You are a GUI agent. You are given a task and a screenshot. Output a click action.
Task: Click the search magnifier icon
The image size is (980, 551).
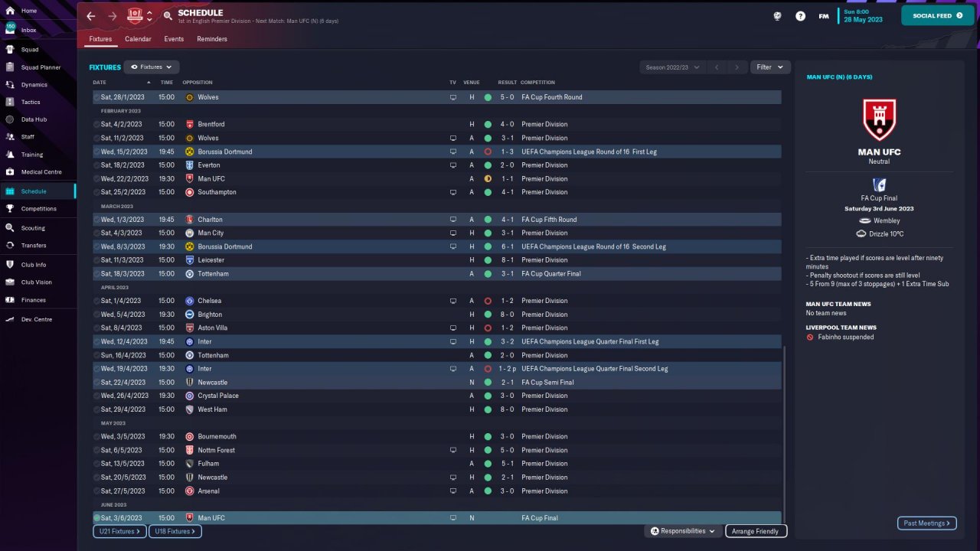pyautogui.click(x=168, y=16)
